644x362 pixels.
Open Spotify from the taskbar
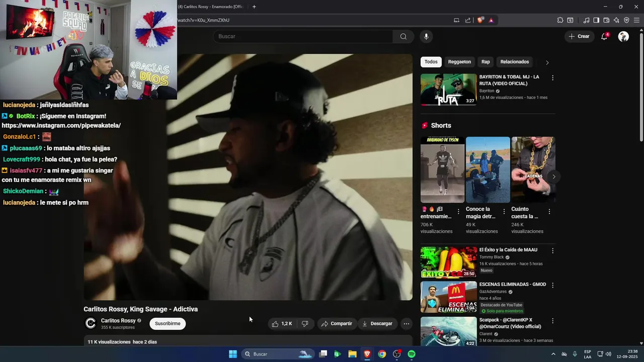[x=412, y=354]
